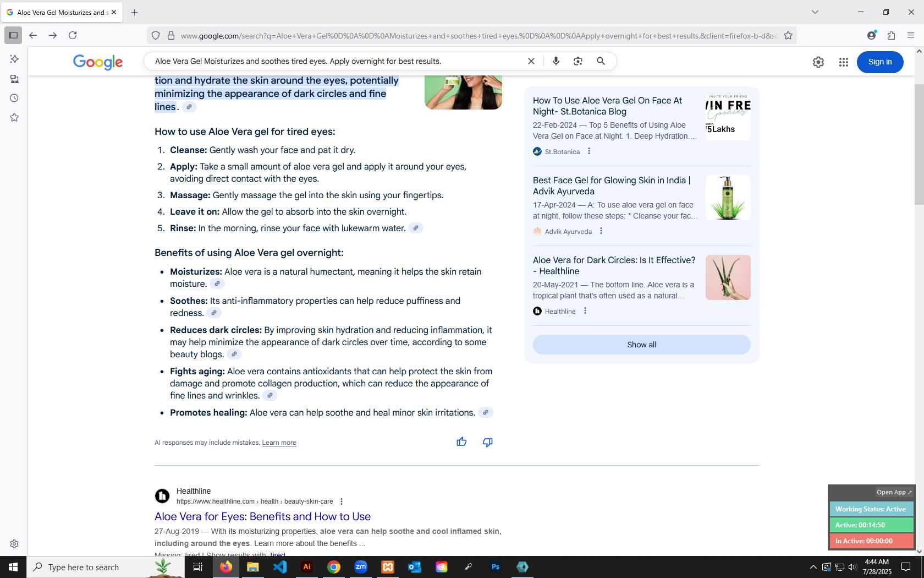Open more options for Advik Ayurveda result
924x578 pixels.
click(601, 231)
